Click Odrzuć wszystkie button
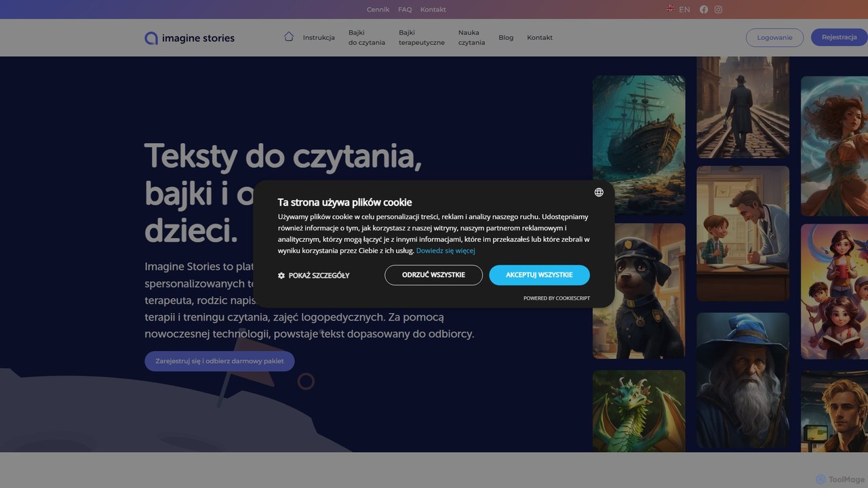 click(433, 275)
